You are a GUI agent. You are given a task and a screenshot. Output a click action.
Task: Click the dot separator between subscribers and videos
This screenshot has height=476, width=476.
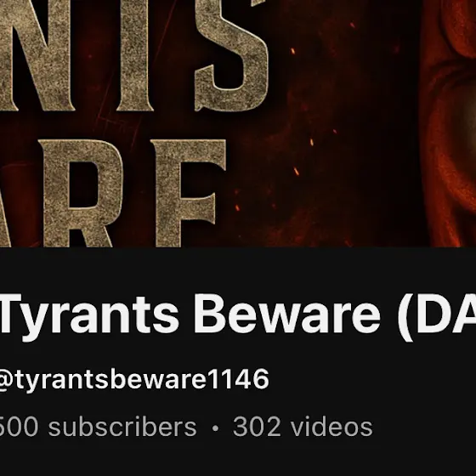tap(216, 428)
